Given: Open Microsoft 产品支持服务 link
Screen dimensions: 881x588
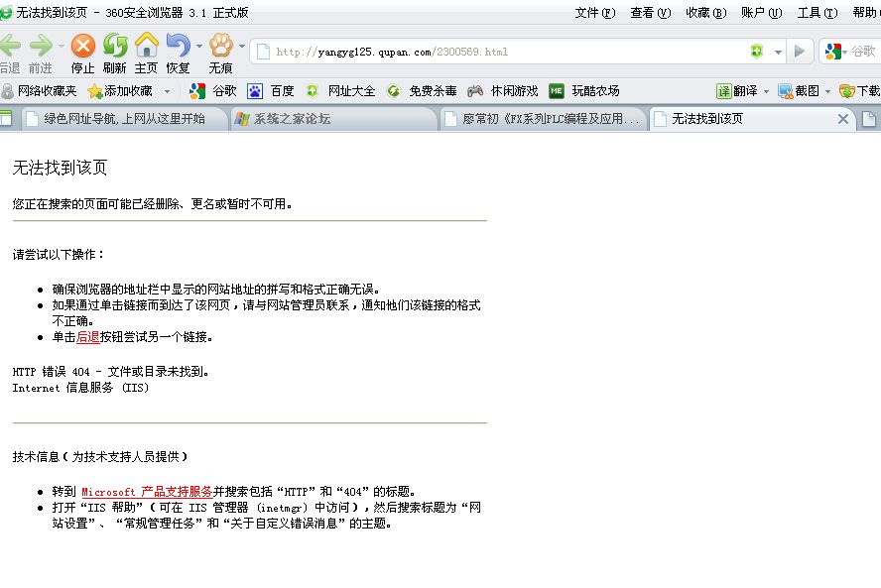Looking at the screenshot, I should click(147, 491).
